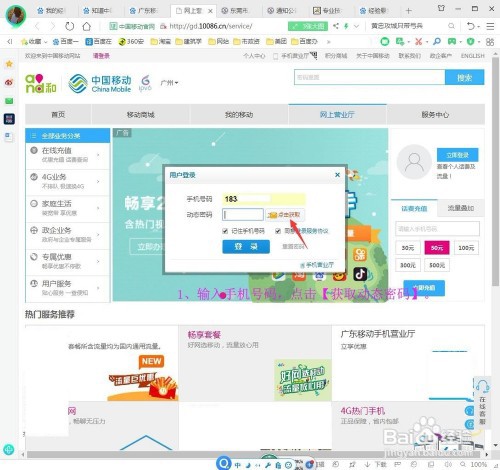The height and width of the screenshot is (470, 500).
Task: Expand the address bar dropdown chevron
Action: (356, 26)
